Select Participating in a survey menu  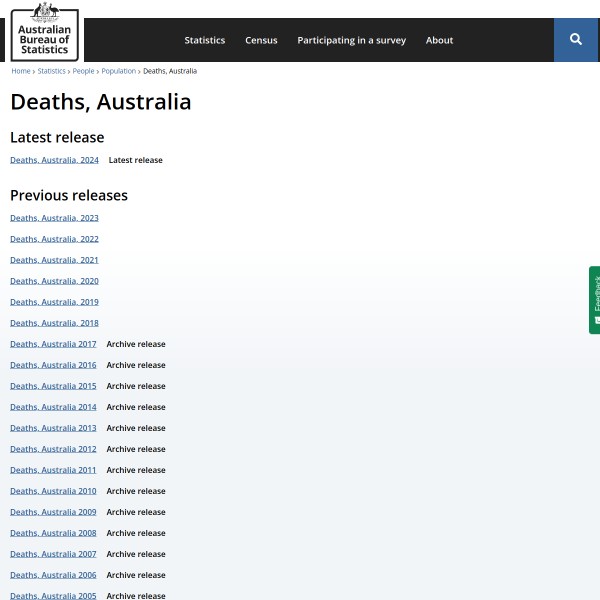[351, 40]
